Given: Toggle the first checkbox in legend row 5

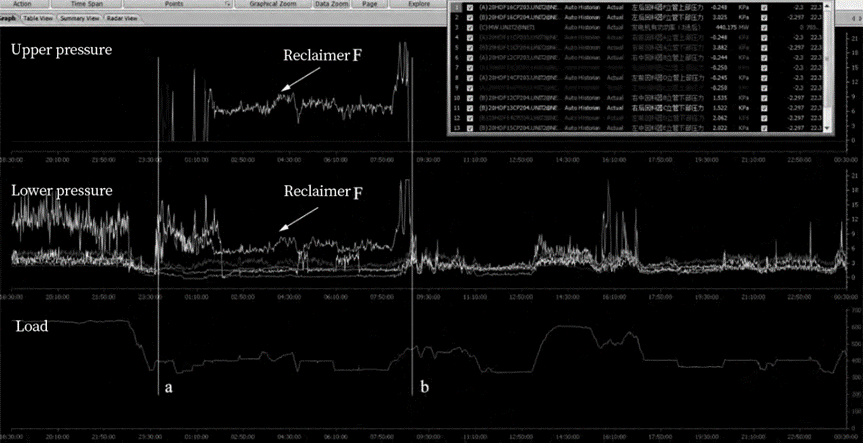Looking at the screenshot, I should pos(470,48).
